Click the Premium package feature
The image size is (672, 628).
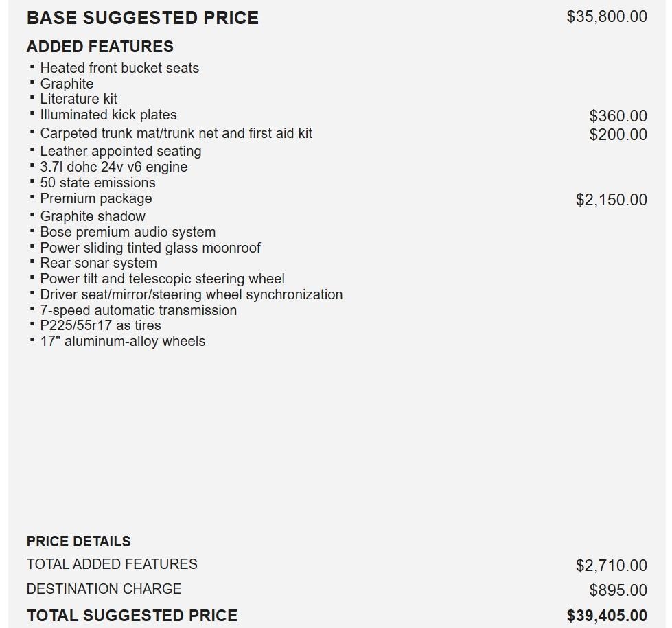click(96, 198)
